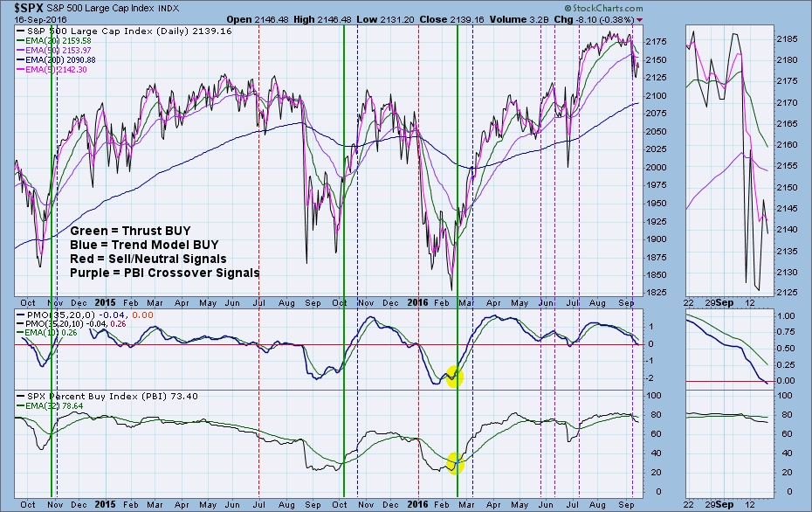Click the Volume 3.2B readout
Screen dimensions: 812x512
(x=519, y=20)
